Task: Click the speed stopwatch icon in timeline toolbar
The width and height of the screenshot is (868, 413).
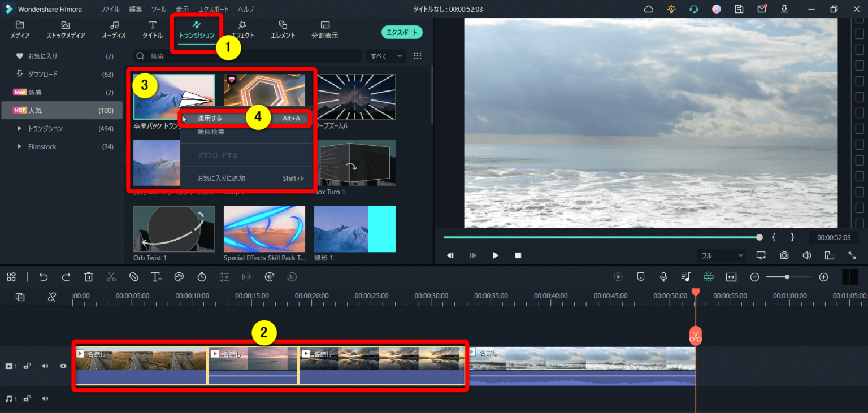Action: coord(202,277)
